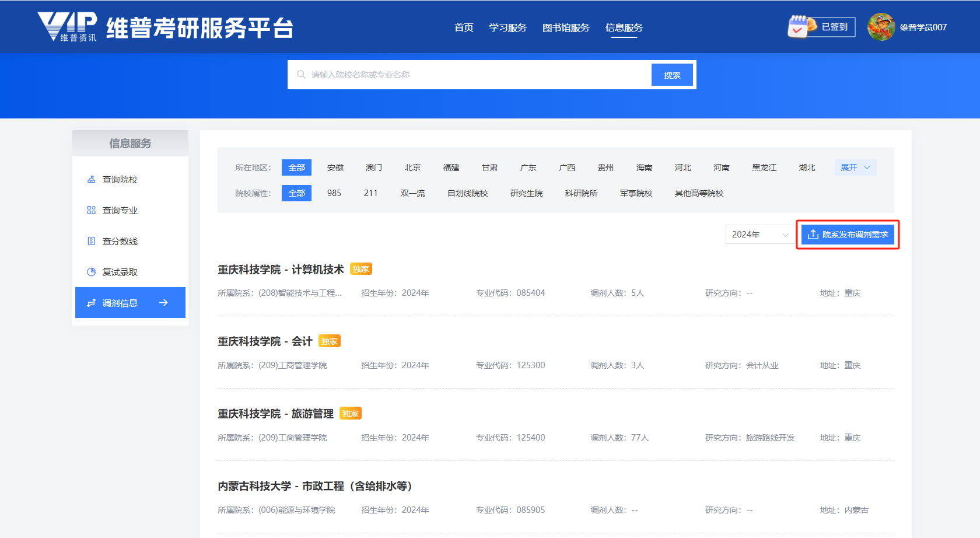Viewport: 980px width, 538px height.
Task: Click 调剂人数: 77人 text
Action: (619, 438)
